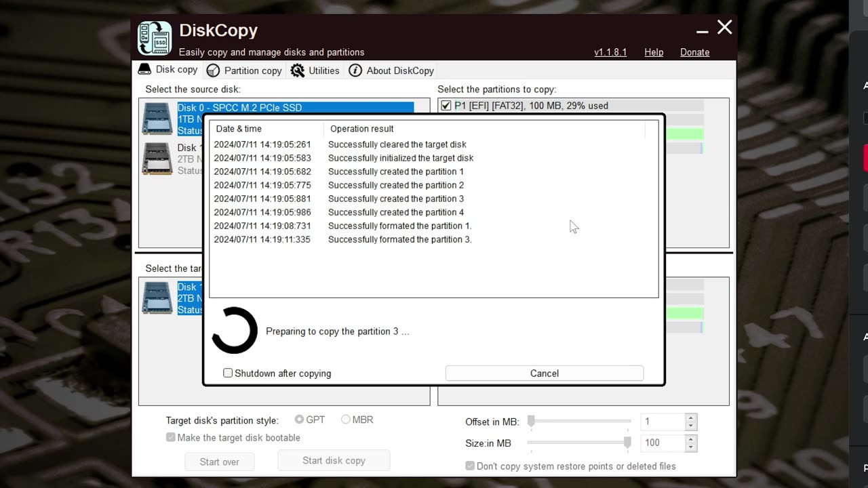The width and height of the screenshot is (868, 488).
Task: Open the Disk copy tab
Action: pyautogui.click(x=168, y=70)
